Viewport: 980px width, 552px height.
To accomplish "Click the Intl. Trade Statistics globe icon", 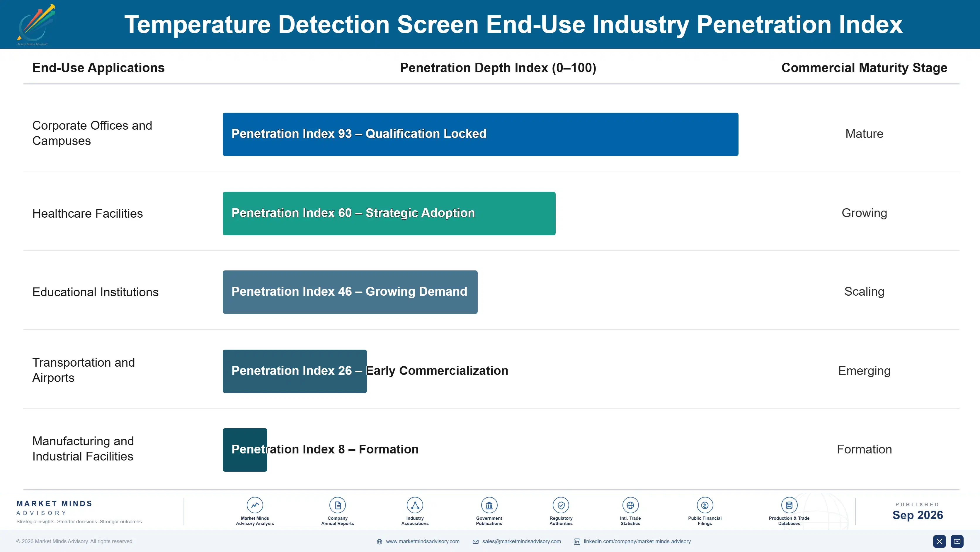I will (x=630, y=505).
